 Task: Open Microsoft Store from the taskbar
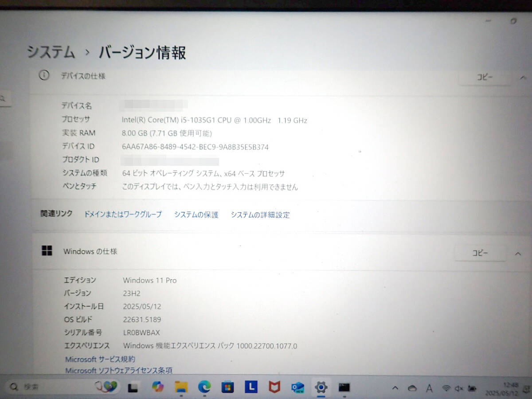pyautogui.click(x=227, y=387)
